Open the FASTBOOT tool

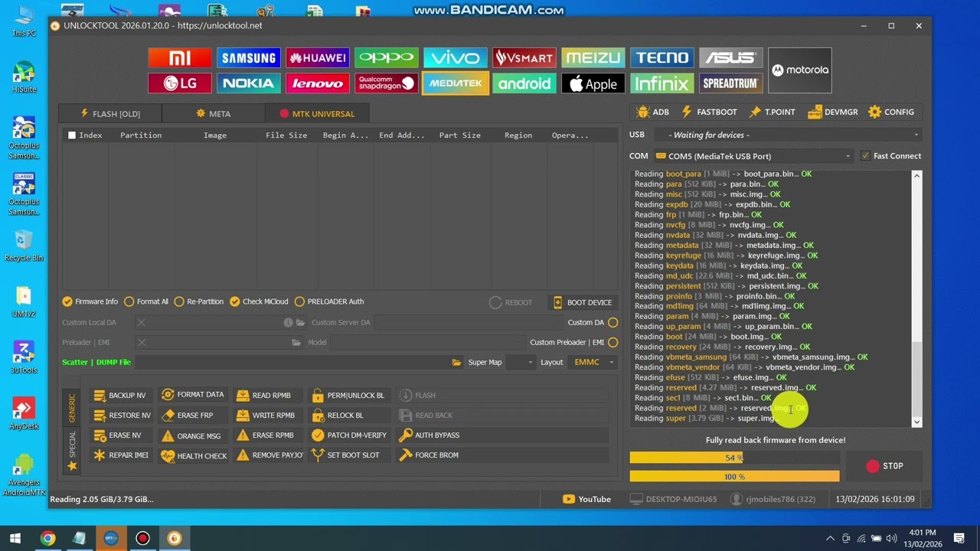[x=708, y=112]
